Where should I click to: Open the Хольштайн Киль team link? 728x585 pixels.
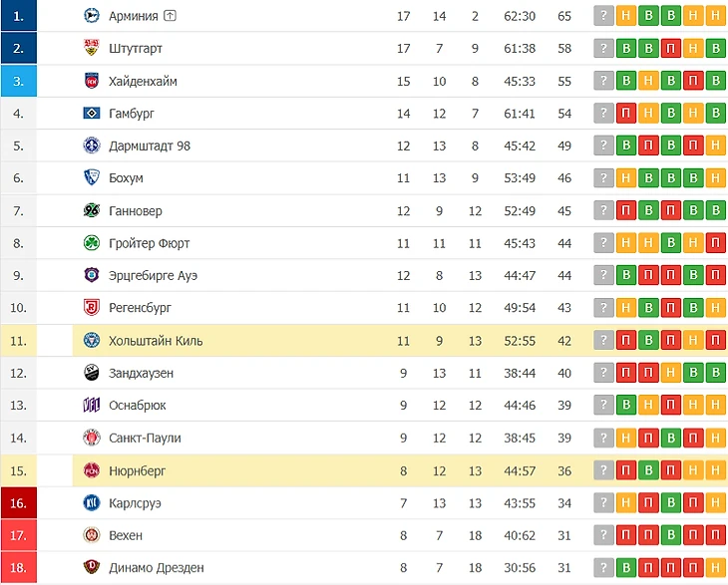click(156, 341)
